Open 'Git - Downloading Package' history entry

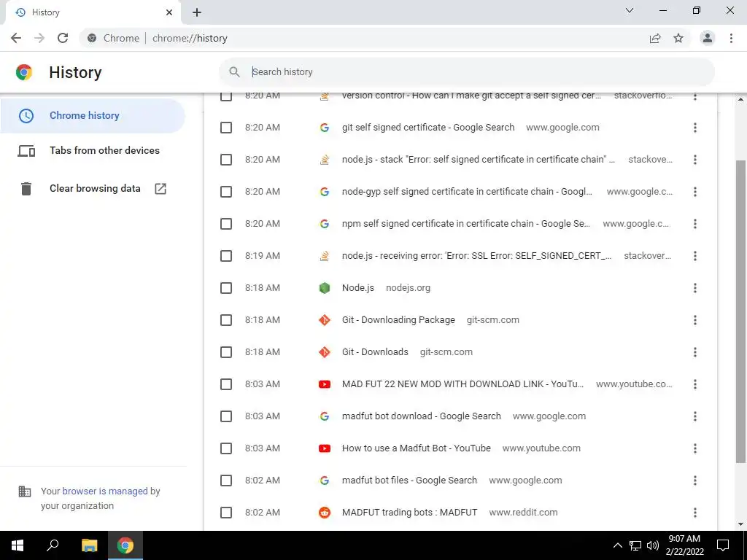click(398, 320)
